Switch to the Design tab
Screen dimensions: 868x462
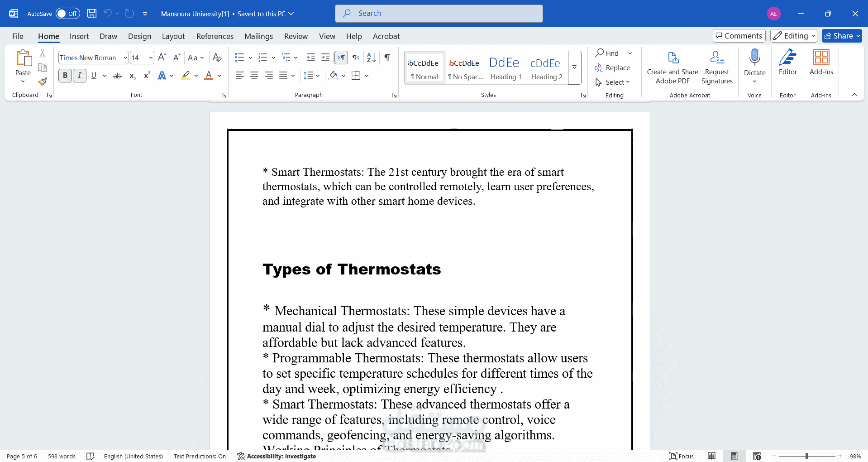coord(139,36)
